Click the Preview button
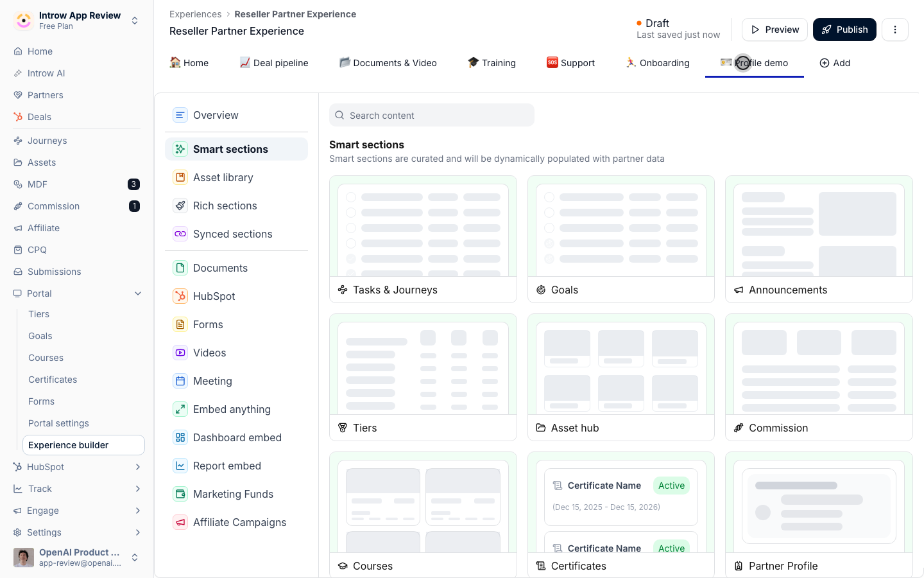The image size is (924, 578). (x=774, y=30)
